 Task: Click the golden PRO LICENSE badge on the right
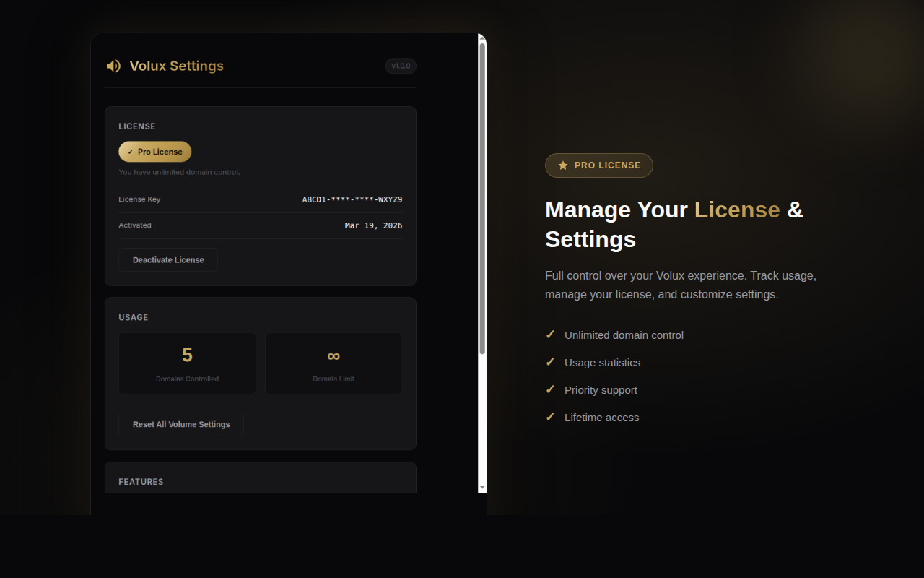(x=598, y=165)
